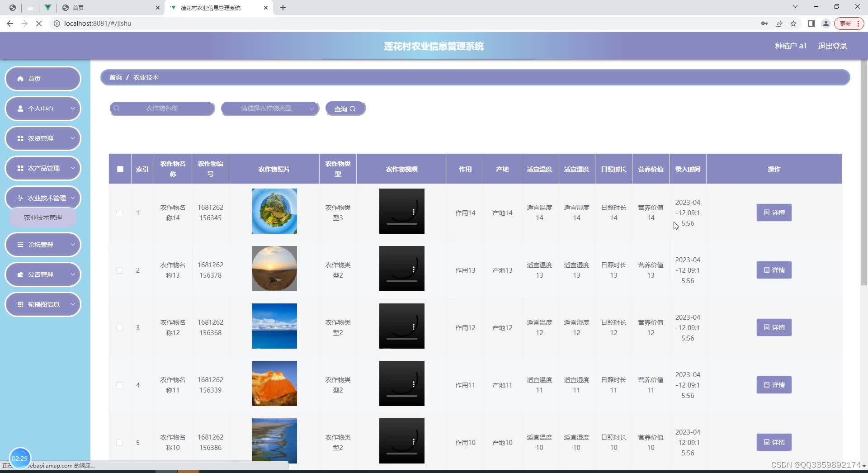The height and width of the screenshot is (473, 868).
Task: Check the row checkbox for 农作物名称11
Action: [119, 385]
